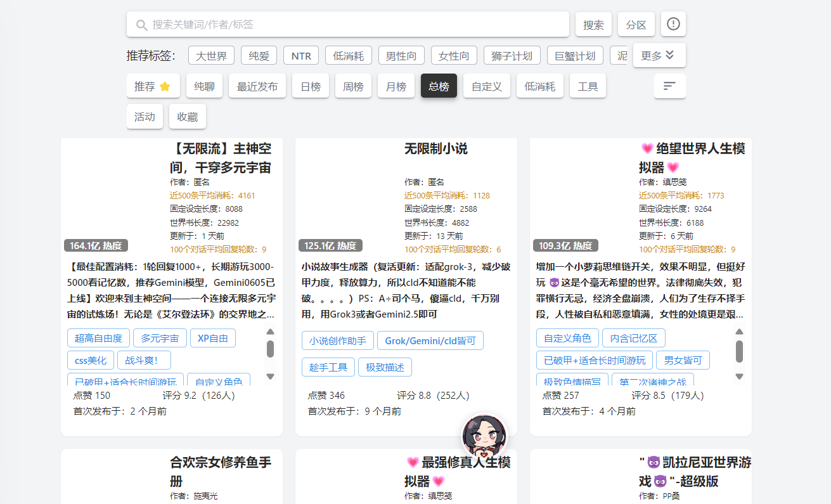Expand the 更多 tags list
831x504 pixels.
pyautogui.click(x=659, y=55)
